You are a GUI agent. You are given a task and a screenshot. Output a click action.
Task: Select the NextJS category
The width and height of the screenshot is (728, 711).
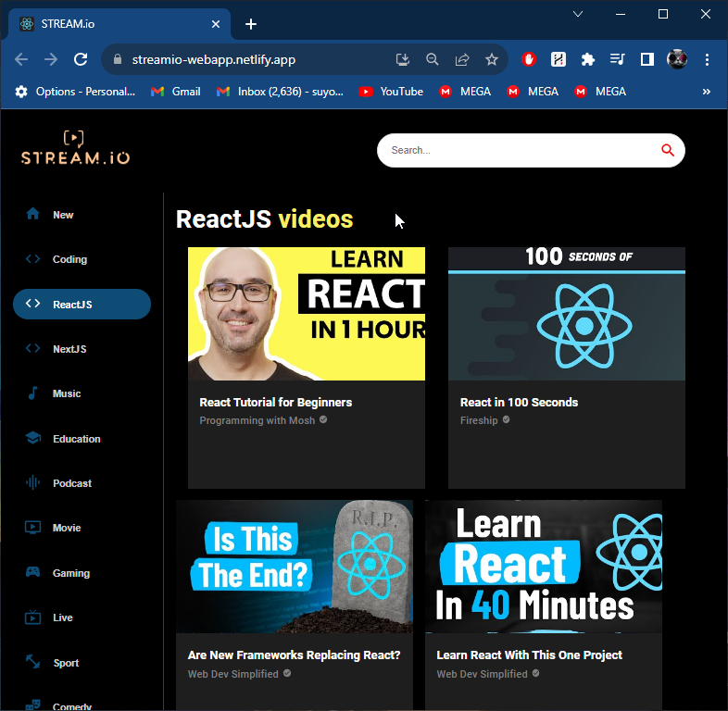tap(69, 349)
